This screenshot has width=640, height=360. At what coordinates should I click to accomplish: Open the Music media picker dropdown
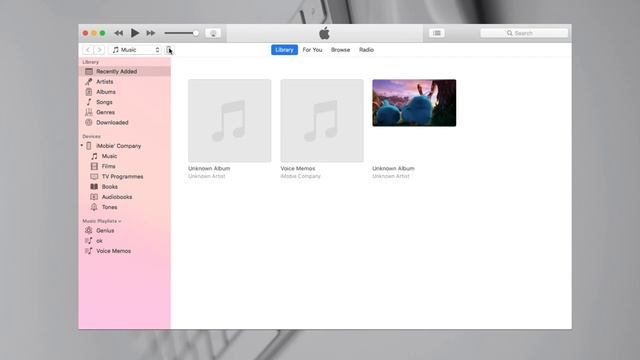pyautogui.click(x=135, y=50)
